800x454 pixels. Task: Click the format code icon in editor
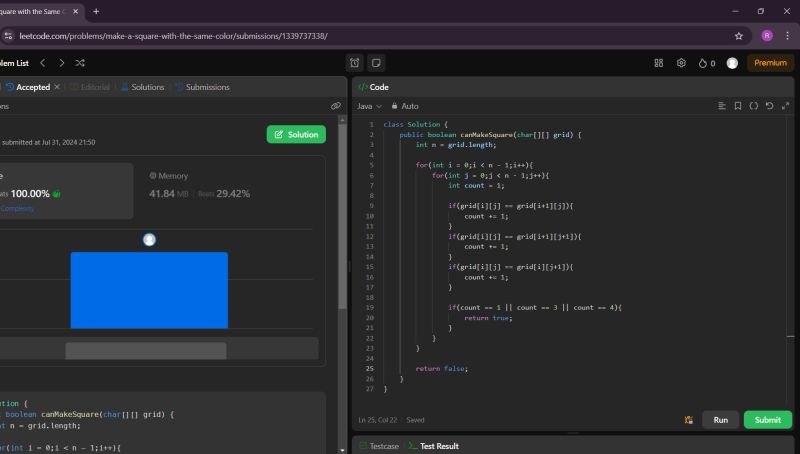point(722,106)
